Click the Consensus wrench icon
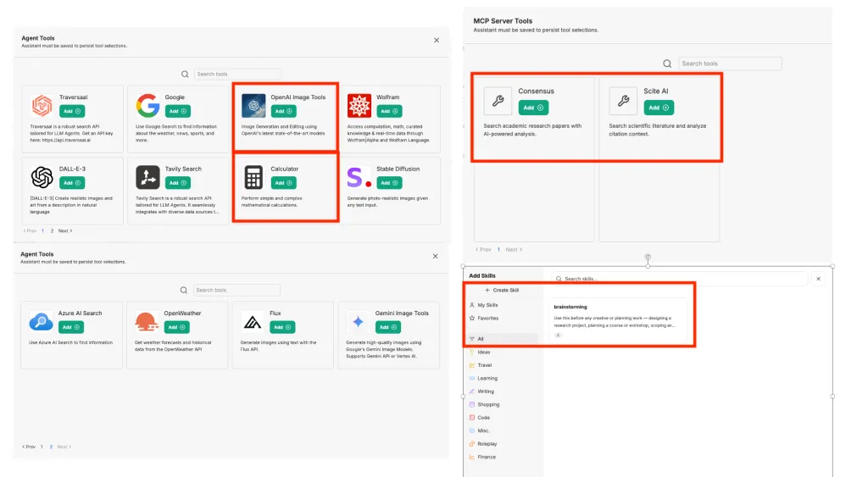This screenshot has width=868, height=477. pyautogui.click(x=498, y=100)
